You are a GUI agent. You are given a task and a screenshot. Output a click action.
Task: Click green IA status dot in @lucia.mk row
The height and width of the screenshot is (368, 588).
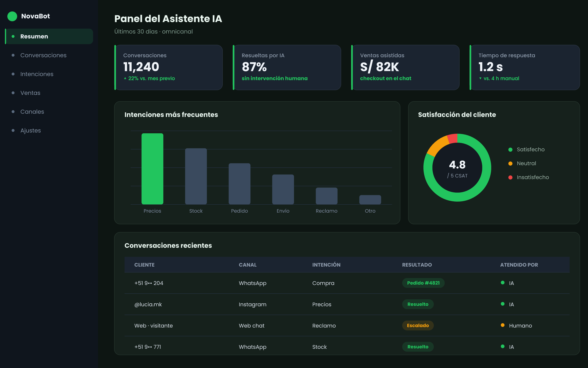(x=502, y=304)
